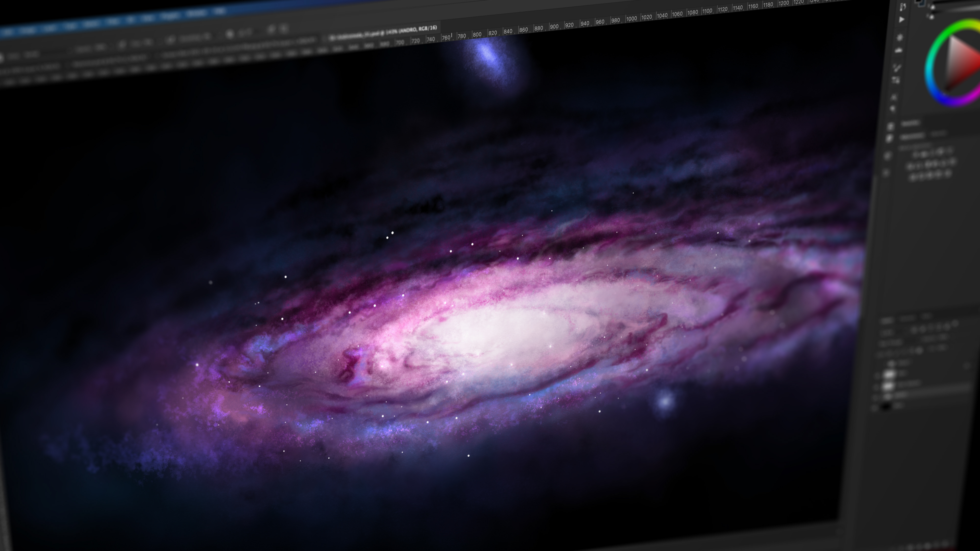
Task: Click the 1000 mark on horizontal ruler
Action: [x=631, y=18]
